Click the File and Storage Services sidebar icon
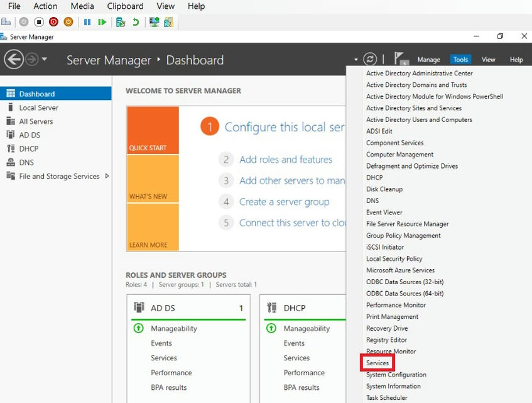 (11, 176)
